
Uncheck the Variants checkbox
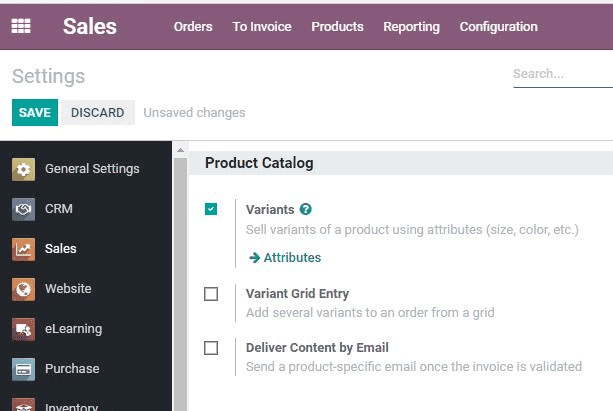coord(211,209)
